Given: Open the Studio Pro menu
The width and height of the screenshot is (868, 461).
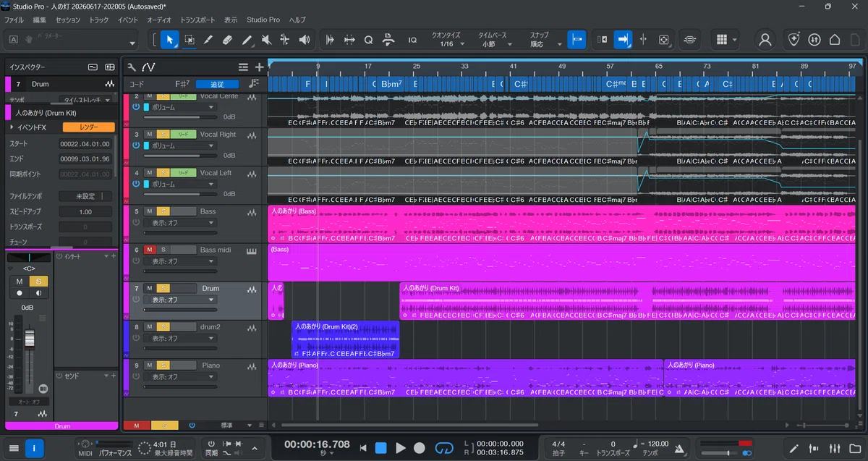Looking at the screenshot, I should point(263,20).
